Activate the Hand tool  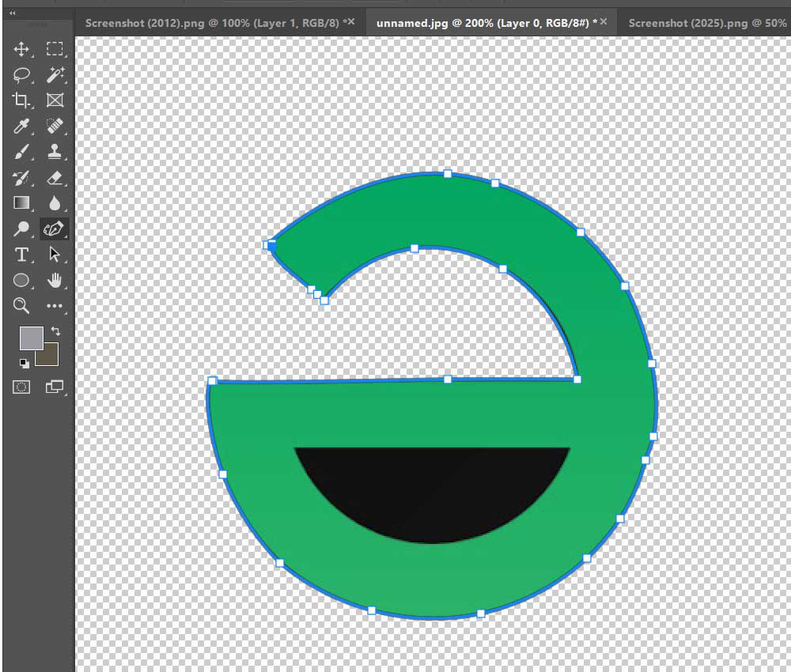coord(55,281)
